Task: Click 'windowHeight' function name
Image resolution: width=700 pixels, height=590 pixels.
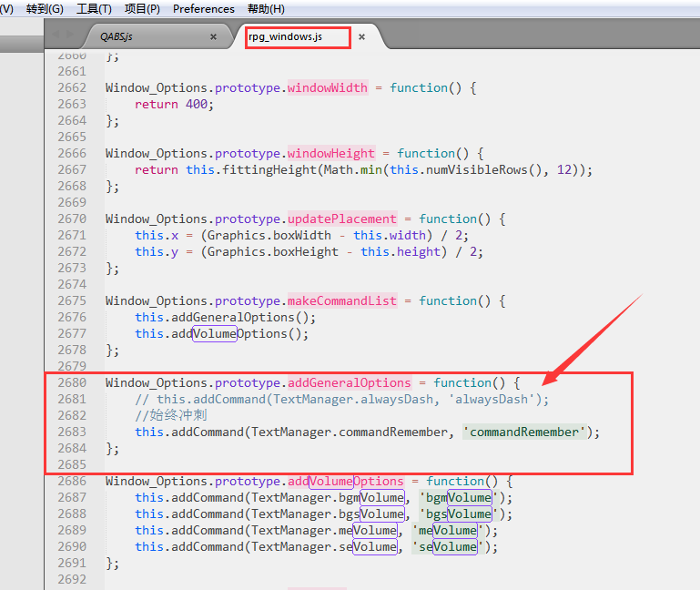Action: pos(331,154)
